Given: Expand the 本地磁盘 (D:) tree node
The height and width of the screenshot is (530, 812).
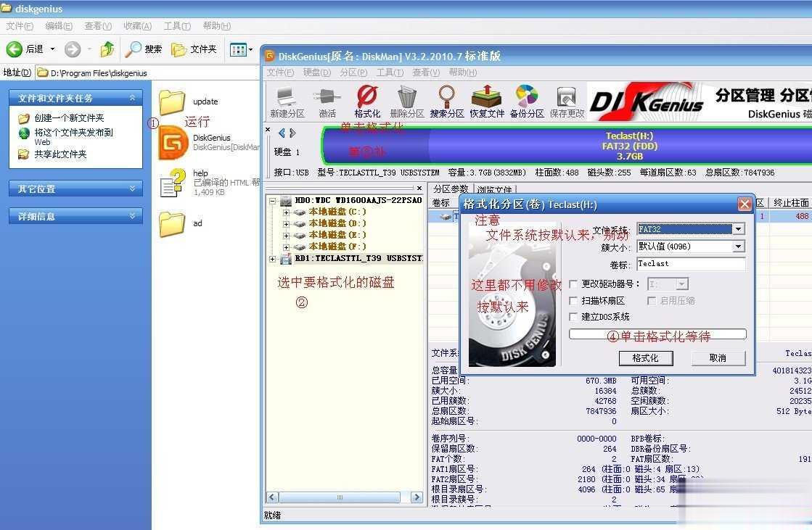Looking at the screenshot, I should pos(286,223).
